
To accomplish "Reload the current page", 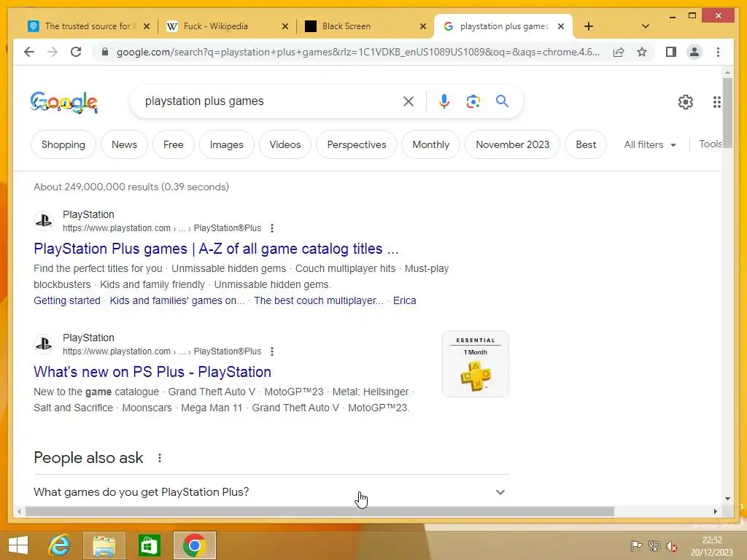I will click(76, 52).
